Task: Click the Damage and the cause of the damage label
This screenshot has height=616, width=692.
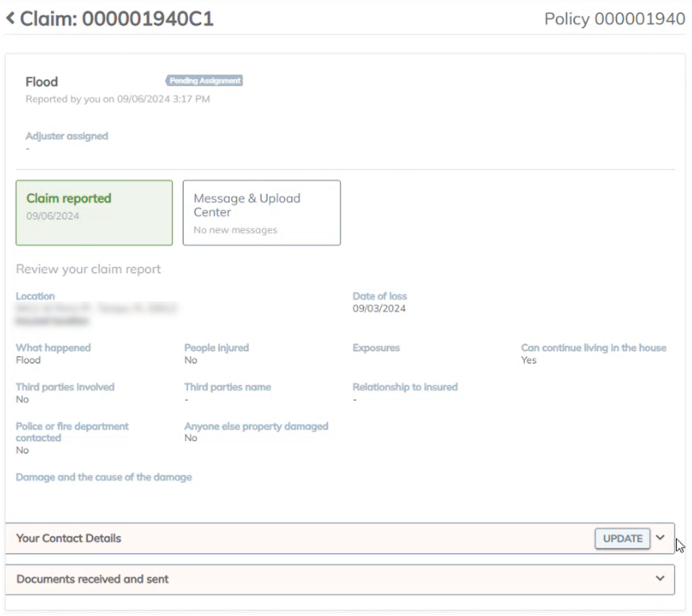Action: click(x=104, y=477)
